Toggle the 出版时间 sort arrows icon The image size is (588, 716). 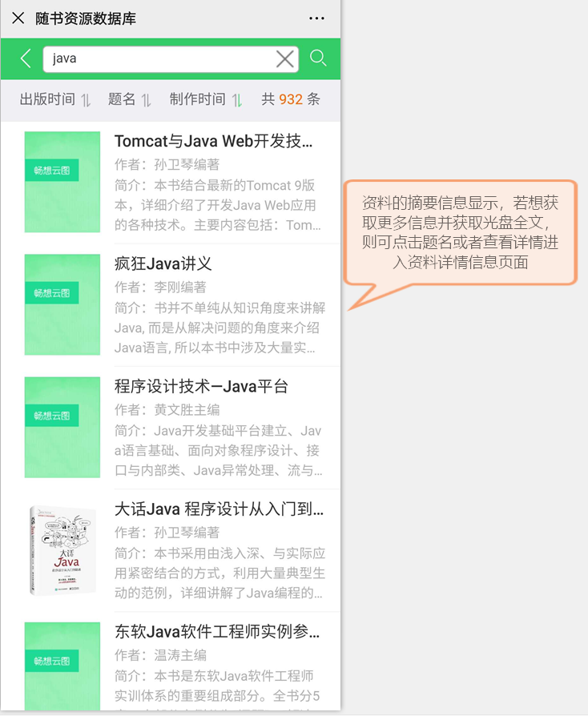click(x=86, y=100)
